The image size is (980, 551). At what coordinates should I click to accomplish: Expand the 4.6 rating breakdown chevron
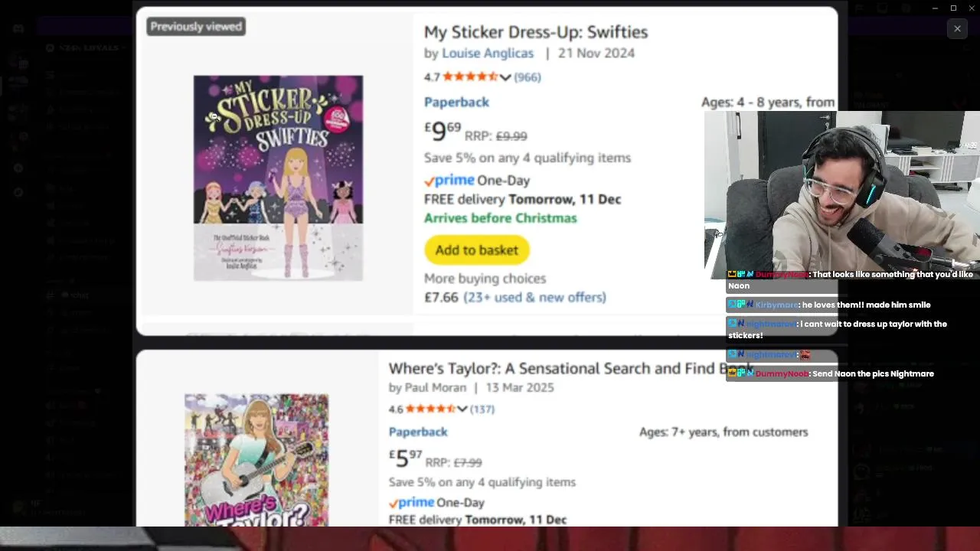(x=462, y=409)
